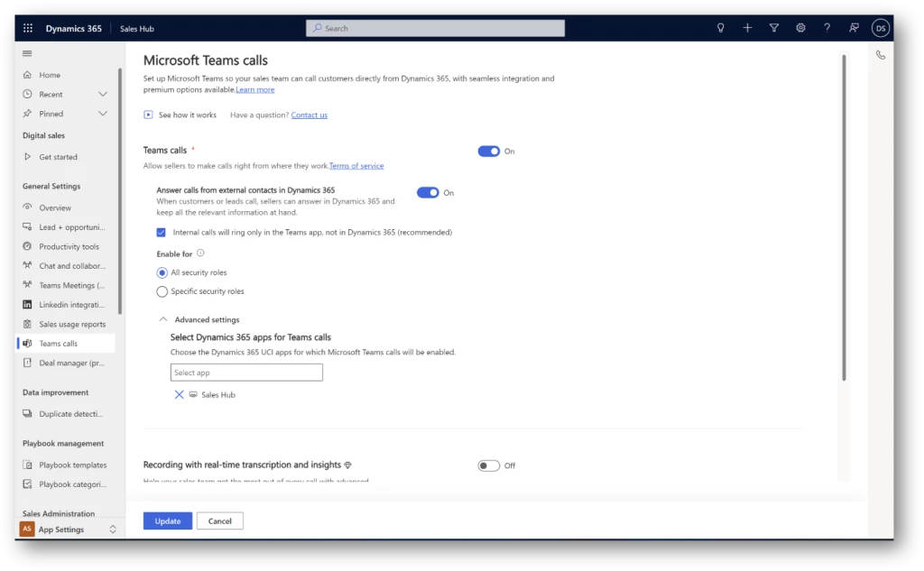Turn off the Teams calls toggle

pos(488,151)
